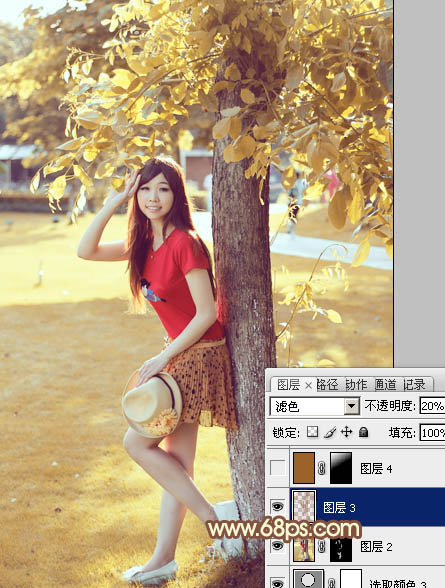This screenshot has height=588, width=445.
Task: Select the gradient mask thumbnail of 图层 4
Action: tap(341, 468)
